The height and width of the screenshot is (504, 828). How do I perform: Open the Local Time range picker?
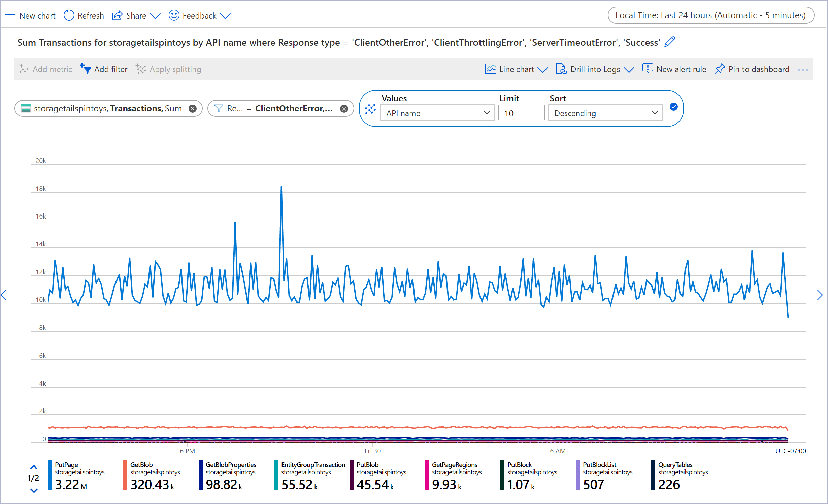tap(710, 15)
